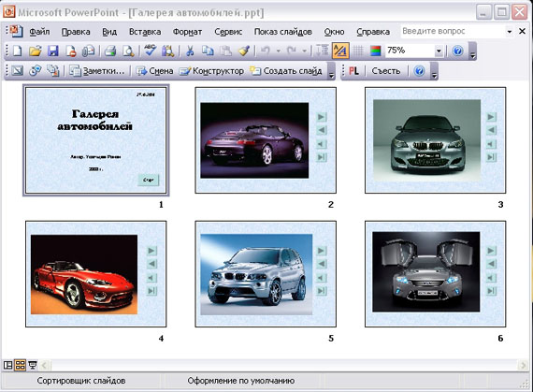Open the 75% zoom dropdown
Viewport: 533px width, 392px height.
(x=439, y=51)
